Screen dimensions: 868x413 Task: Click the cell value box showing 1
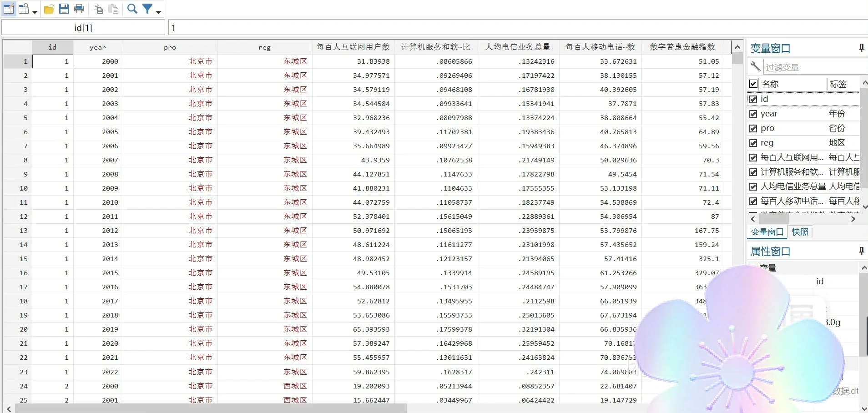pos(518,28)
